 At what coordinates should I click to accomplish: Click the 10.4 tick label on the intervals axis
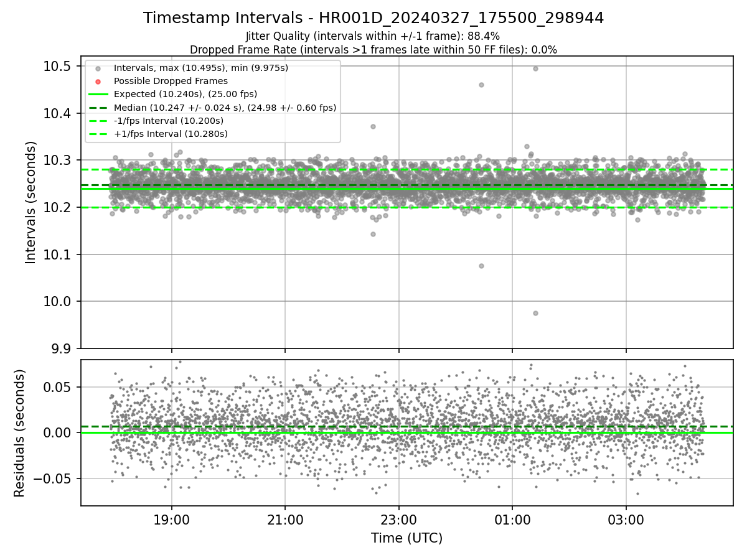click(x=57, y=113)
